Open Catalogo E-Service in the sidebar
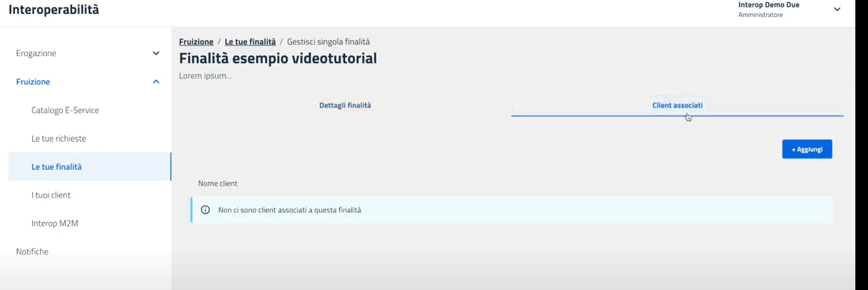 point(66,110)
